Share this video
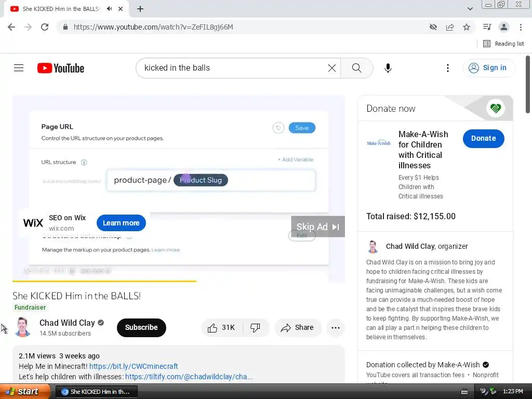The width and height of the screenshot is (532, 399). pos(297,327)
